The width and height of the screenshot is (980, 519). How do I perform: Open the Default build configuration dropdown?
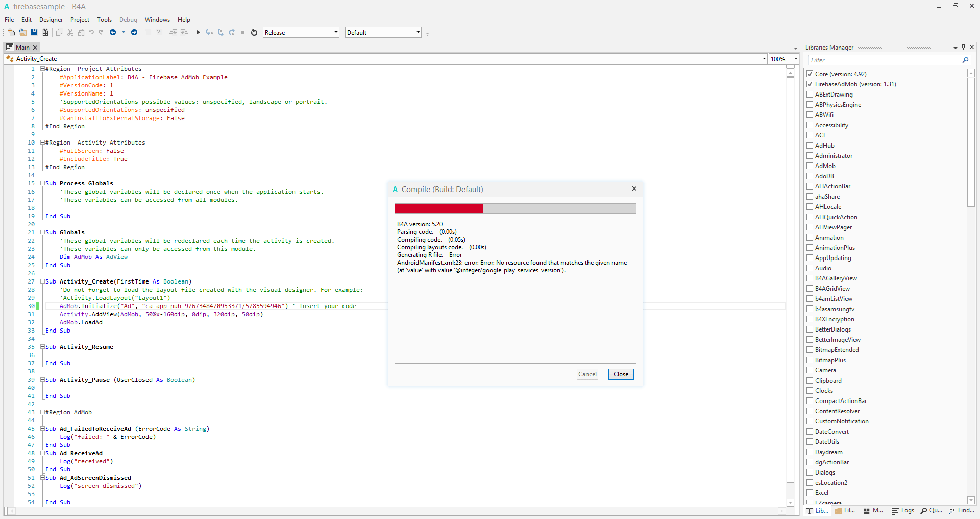tap(383, 32)
